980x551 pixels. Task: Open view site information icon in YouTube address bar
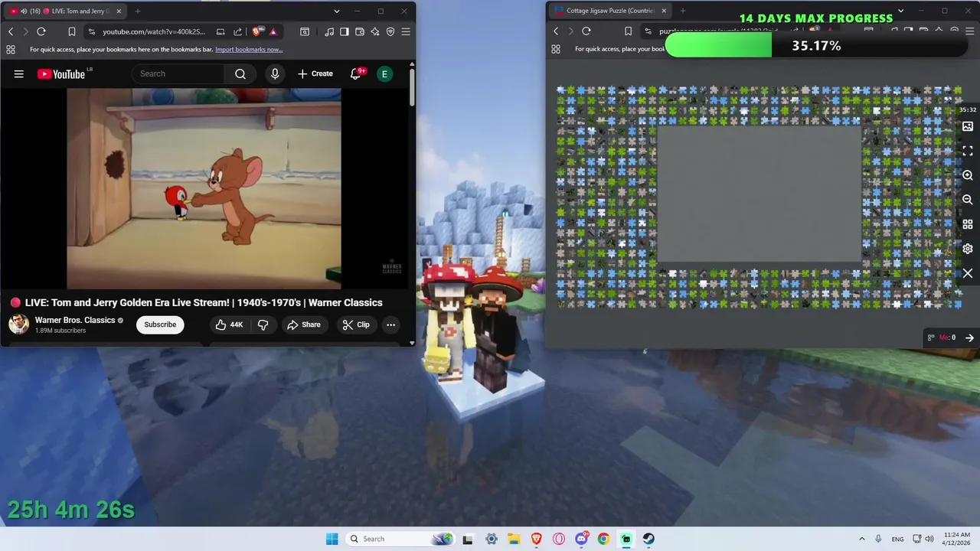[92, 31]
